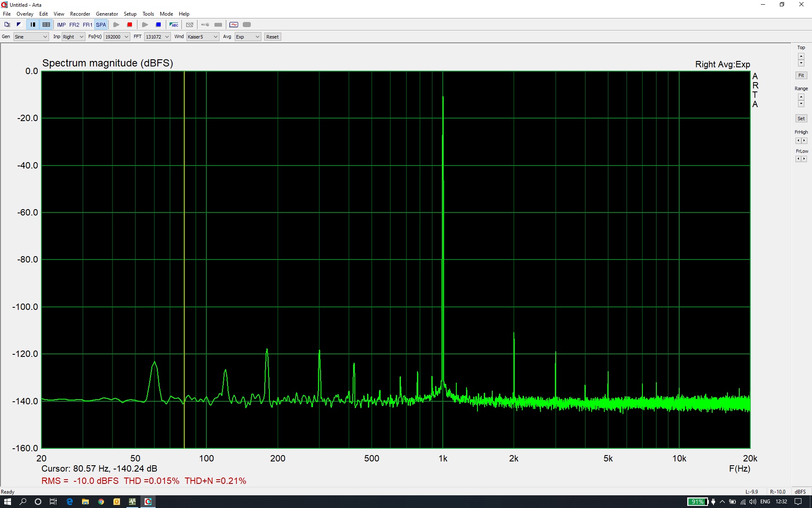Click the red sine-wave scope icon
This screenshot has width=812, height=508.
pyautogui.click(x=234, y=25)
